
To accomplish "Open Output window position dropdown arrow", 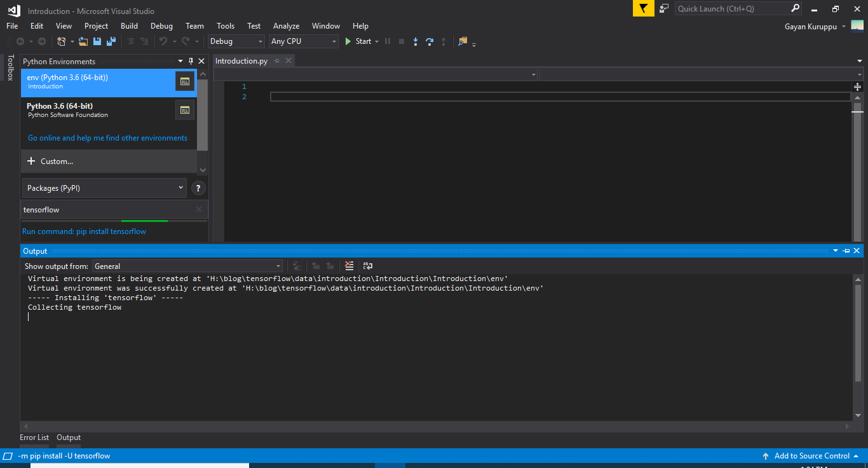I will coord(836,251).
